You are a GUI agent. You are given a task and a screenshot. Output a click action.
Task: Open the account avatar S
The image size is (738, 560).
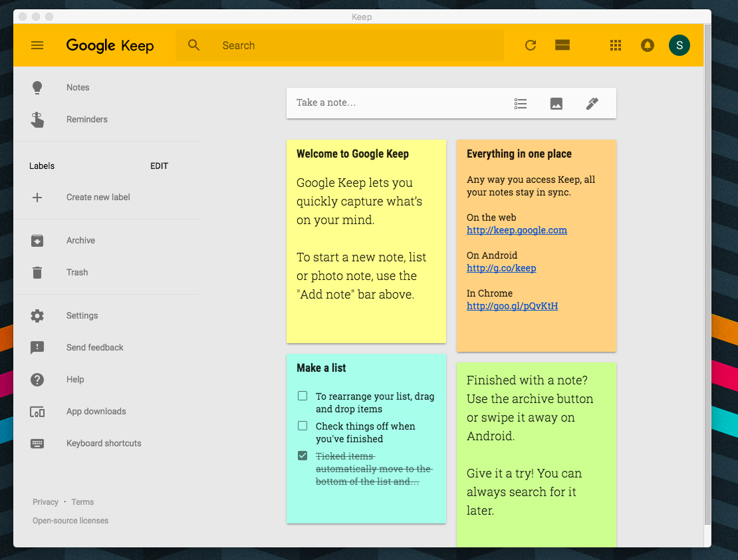coord(679,45)
